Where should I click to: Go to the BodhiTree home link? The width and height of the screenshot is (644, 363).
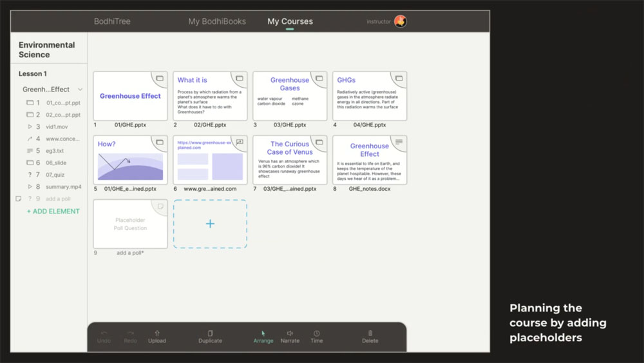pyautogui.click(x=112, y=21)
